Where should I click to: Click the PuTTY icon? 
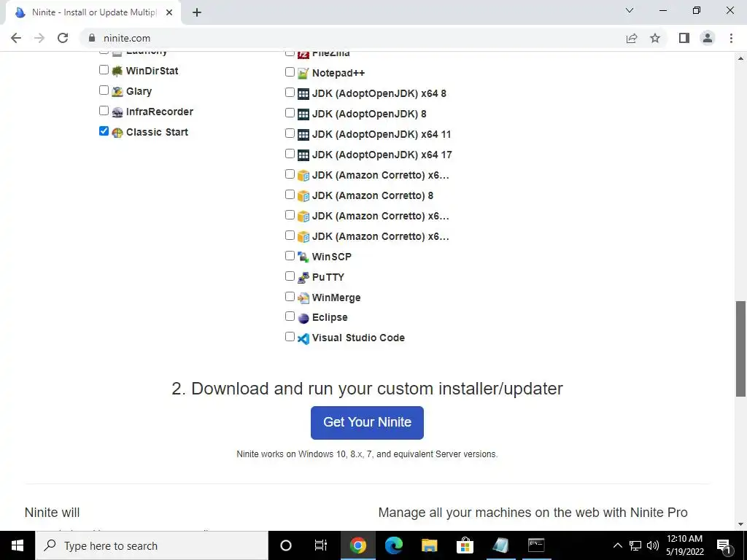click(303, 278)
